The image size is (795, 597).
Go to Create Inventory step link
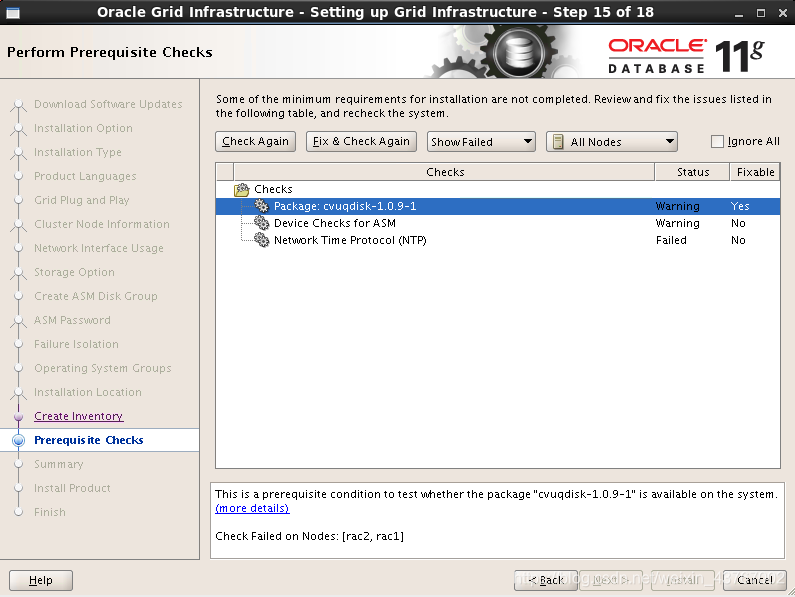[x=79, y=416]
